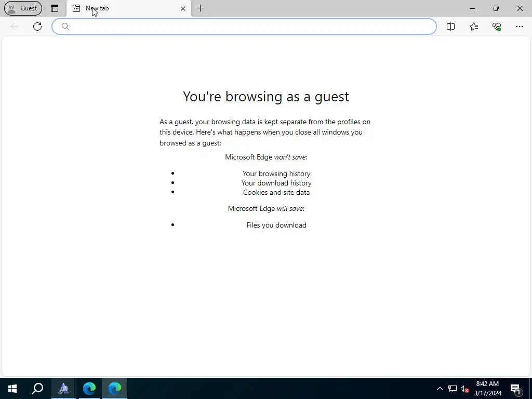The image size is (532, 399).
Task: Click "Your browsing history" list item
Action: (276, 174)
